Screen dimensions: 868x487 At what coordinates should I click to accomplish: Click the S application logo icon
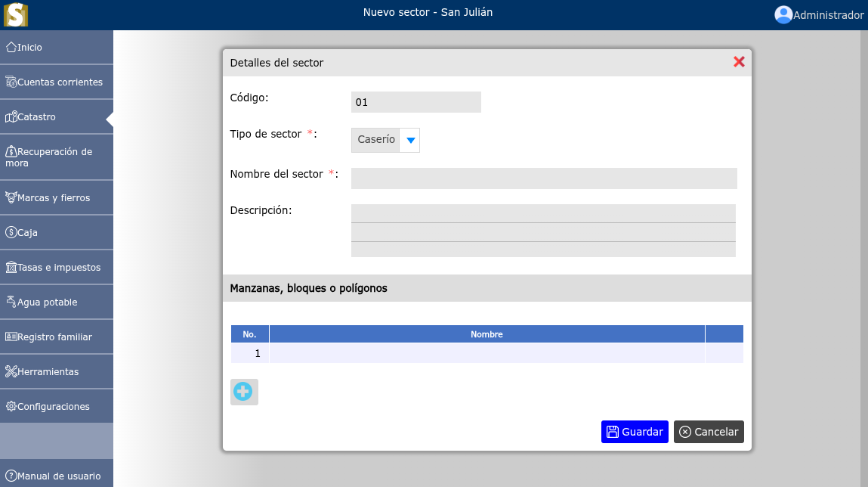(16, 14)
